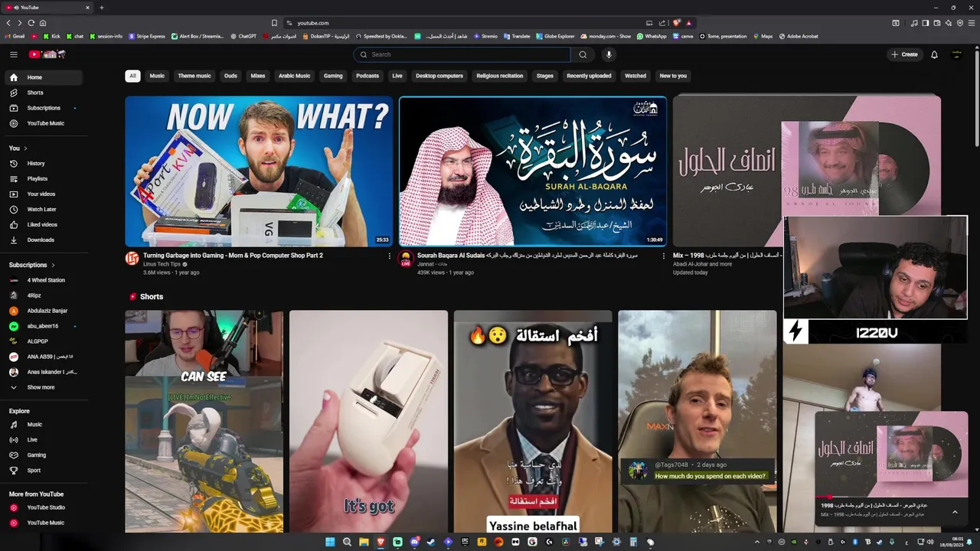Show hidden system tray icons
Image resolution: width=980 pixels, height=551 pixels.
757,542
